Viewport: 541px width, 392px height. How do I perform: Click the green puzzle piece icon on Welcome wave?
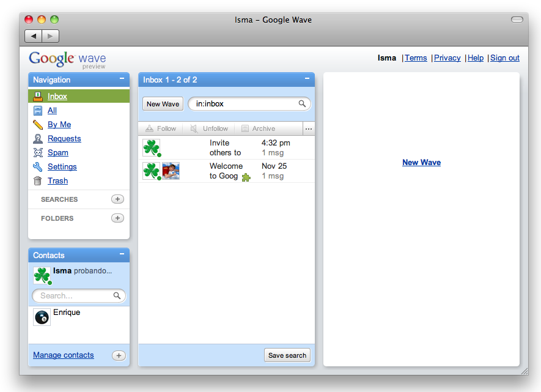(246, 177)
